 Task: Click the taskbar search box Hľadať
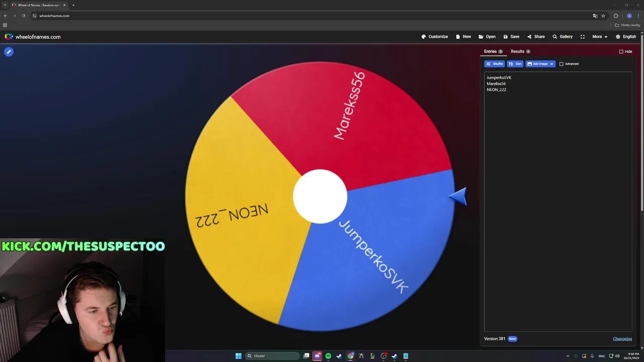pos(273,356)
